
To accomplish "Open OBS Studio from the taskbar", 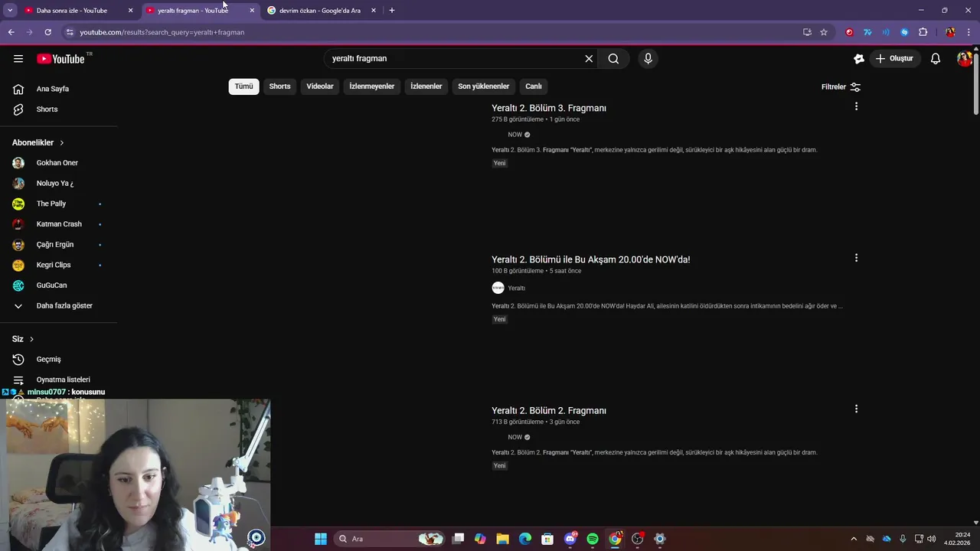I will 637,539.
